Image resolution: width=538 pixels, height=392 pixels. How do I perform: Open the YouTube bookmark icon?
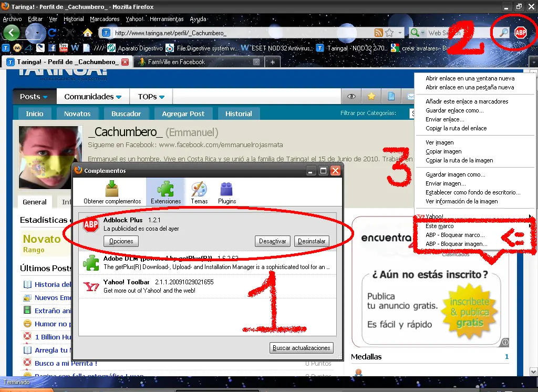click(64, 48)
